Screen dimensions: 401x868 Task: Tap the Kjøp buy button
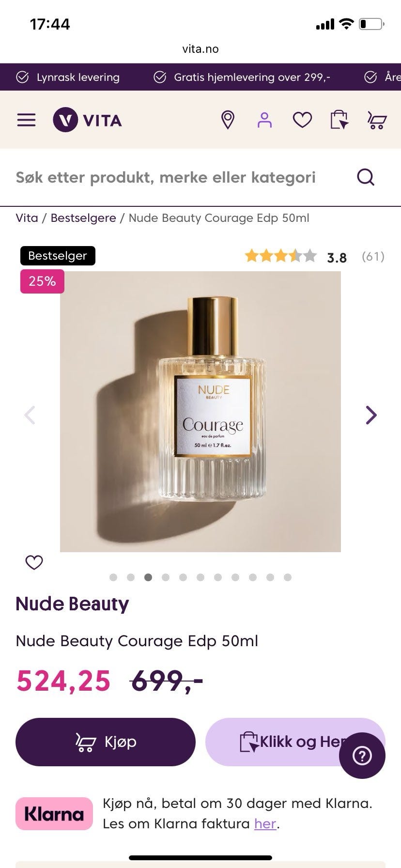pyautogui.click(x=106, y=742)
